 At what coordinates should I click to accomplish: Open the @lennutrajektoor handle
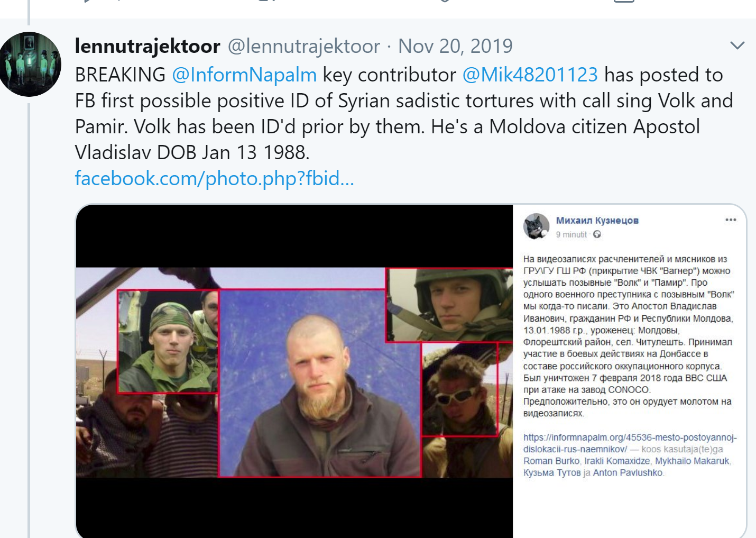pos(303,46)
